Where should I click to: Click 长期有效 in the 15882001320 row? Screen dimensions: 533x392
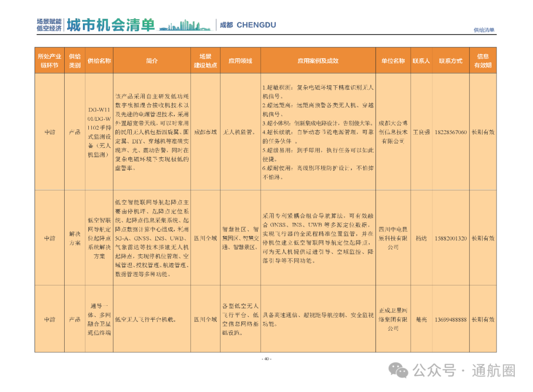pos(483,239)
